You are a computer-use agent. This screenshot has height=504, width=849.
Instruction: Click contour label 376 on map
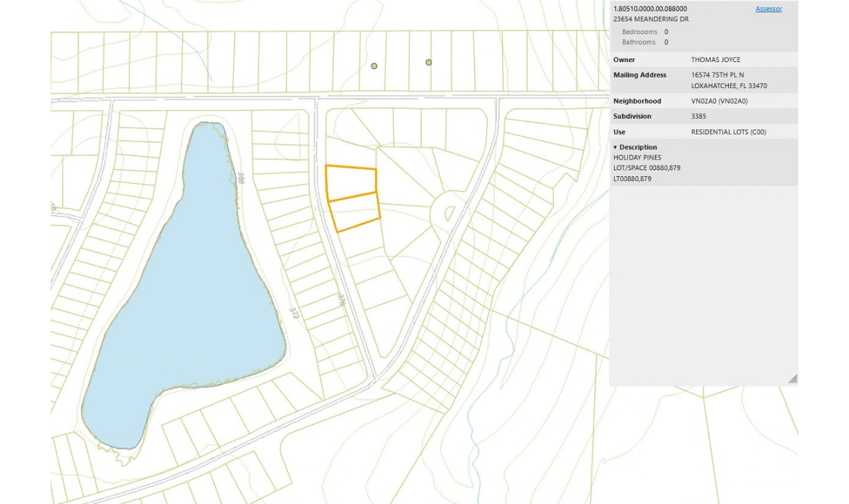coord(341,300)
